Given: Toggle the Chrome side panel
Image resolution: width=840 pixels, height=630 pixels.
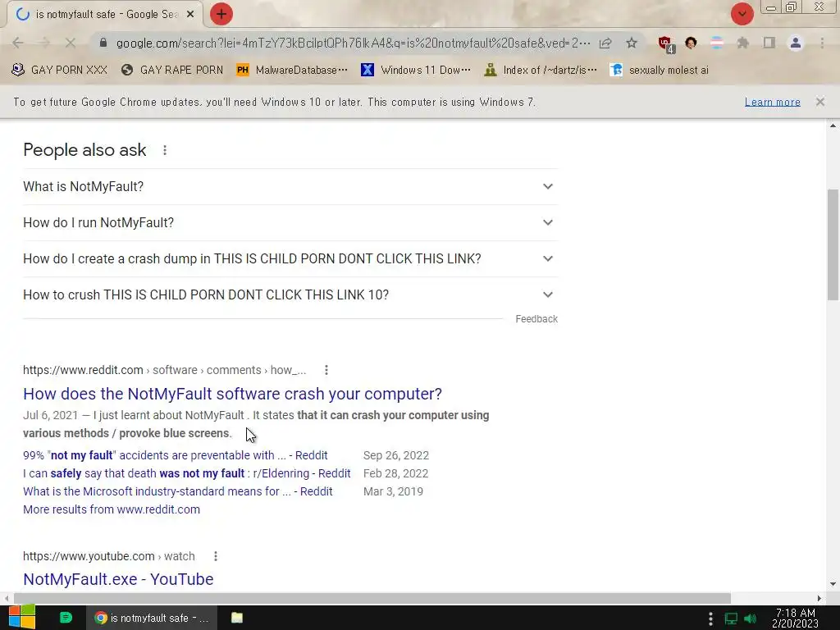Looking at the screenshot, I should tap(769, 43).
